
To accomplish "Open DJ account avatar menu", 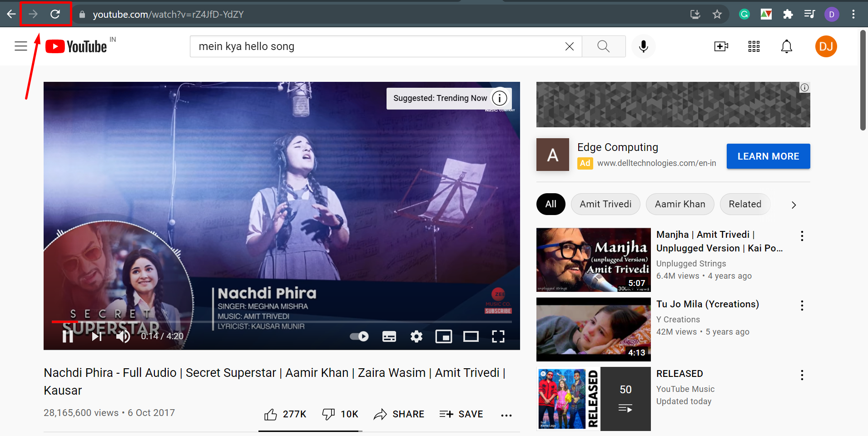I will [826, 46].
